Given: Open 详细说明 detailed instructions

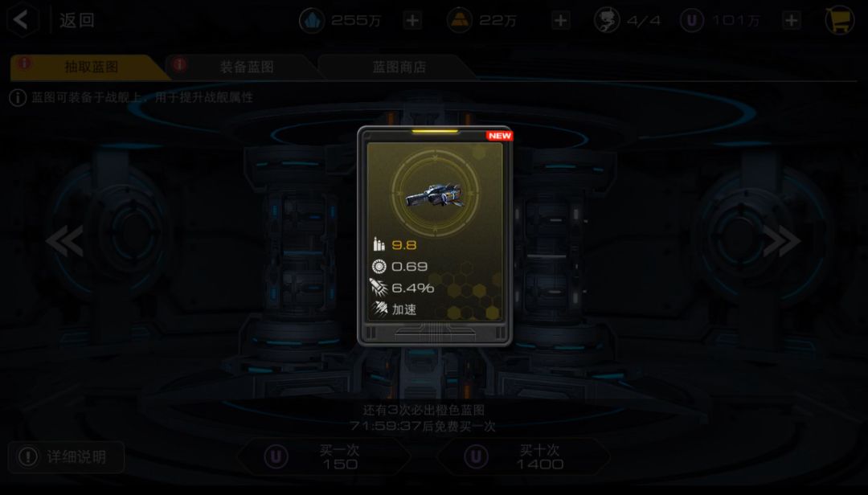Looking at the screenshot, I should tap(67, 456).
